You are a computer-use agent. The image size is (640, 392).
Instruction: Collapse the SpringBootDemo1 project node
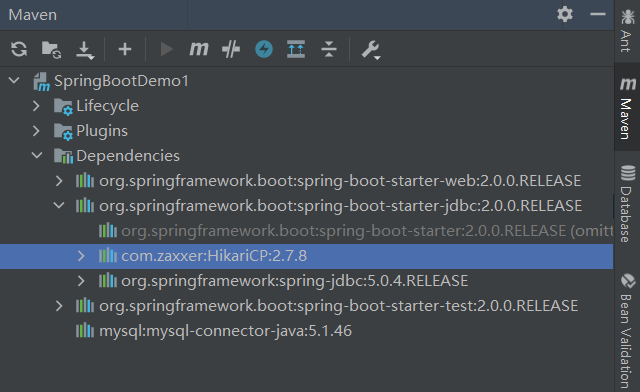pyautogui.click(x=14, y=80)
